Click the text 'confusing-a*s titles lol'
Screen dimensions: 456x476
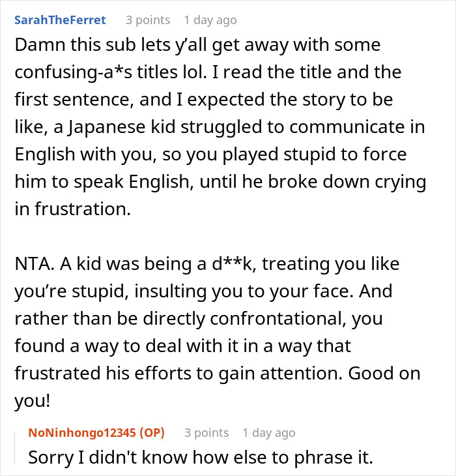coord(110,71)
